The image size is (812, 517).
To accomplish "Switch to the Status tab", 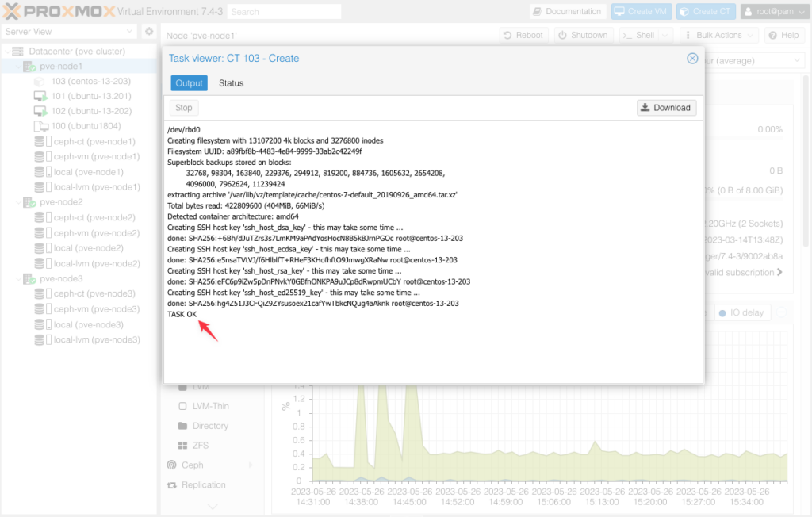I will click(x=231, y=83).
